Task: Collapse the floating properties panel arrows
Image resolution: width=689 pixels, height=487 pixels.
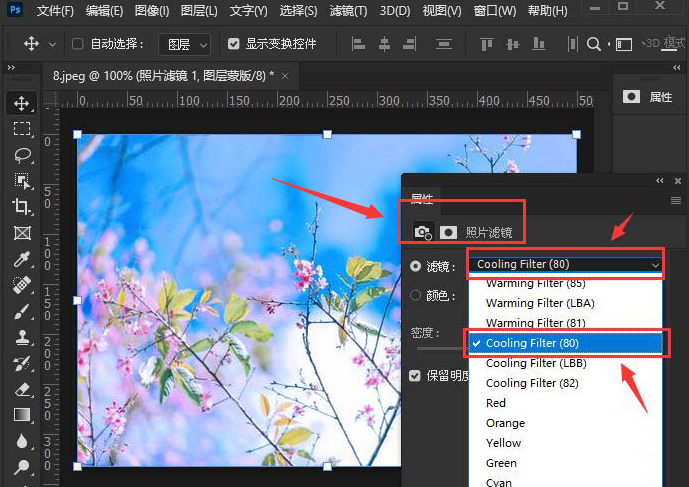Action: [x=660, y=181]
